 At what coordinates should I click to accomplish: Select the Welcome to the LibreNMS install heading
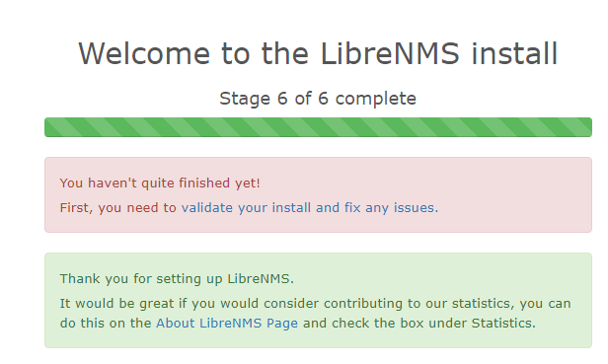pos(318,53)
